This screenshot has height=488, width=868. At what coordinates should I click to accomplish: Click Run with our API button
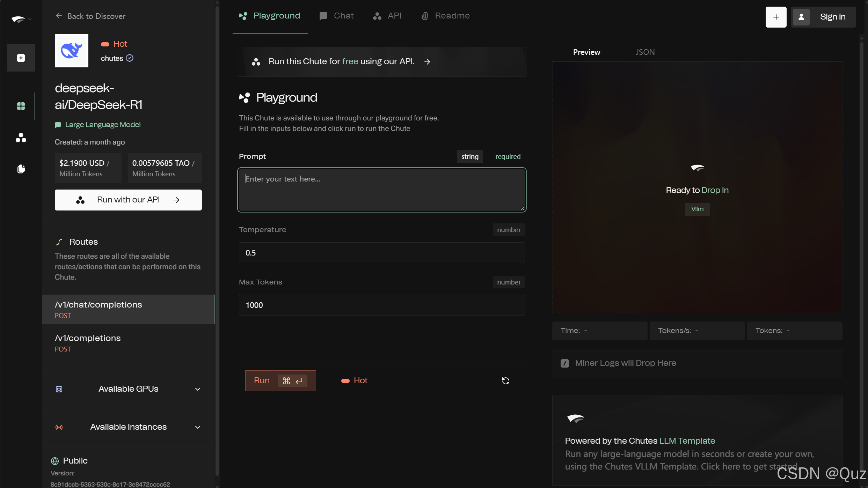point(128,200)
